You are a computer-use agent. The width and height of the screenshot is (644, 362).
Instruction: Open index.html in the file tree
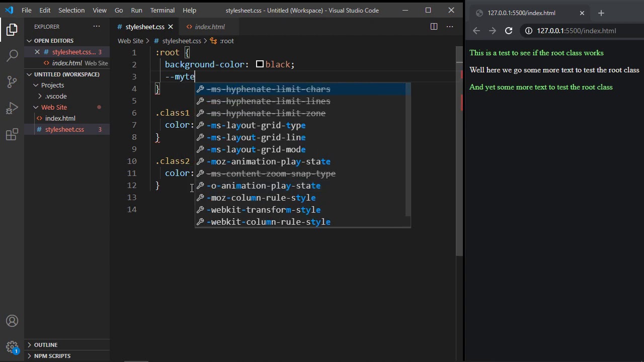60,118
